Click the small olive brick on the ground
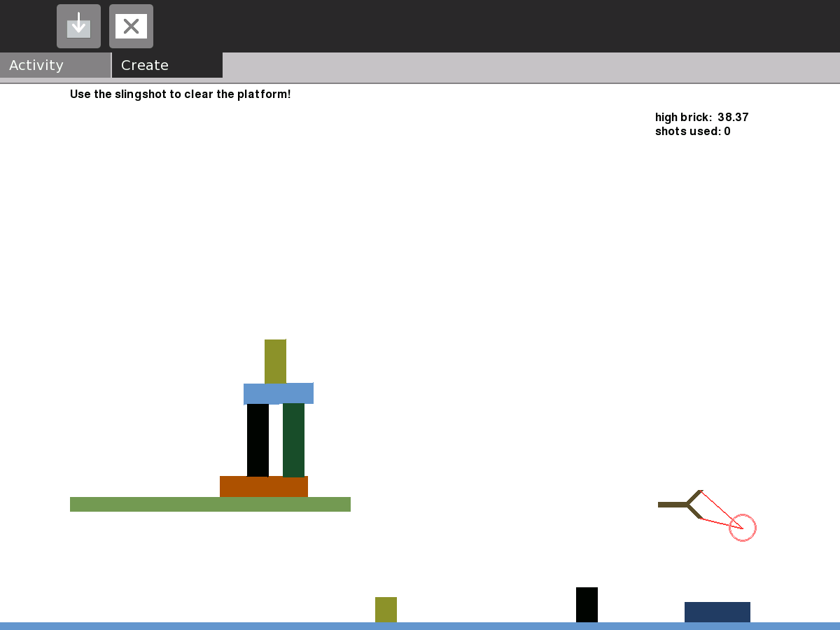The width and height of the screenshot is (840, 630). click(x=386, y=610)
